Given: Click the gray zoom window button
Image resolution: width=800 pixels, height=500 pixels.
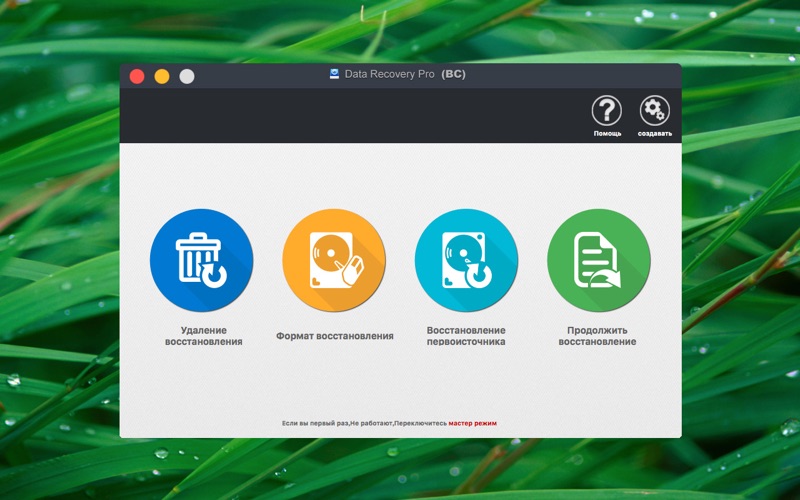Looking at the screenshot, I should click(x=187, y=77).
